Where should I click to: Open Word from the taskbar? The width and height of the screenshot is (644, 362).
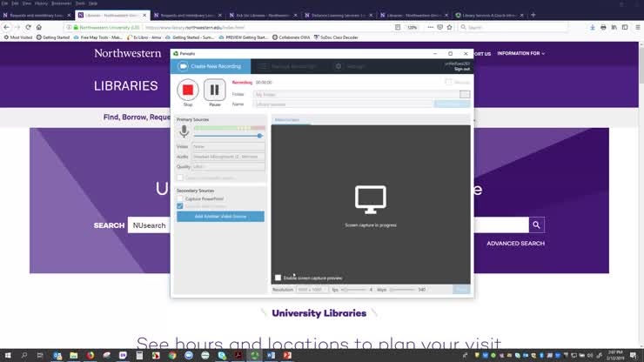pos(271,355)
